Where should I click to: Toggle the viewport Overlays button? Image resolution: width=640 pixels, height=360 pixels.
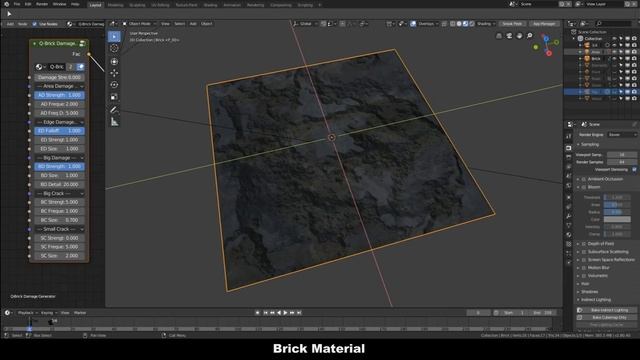pos(413,24)
